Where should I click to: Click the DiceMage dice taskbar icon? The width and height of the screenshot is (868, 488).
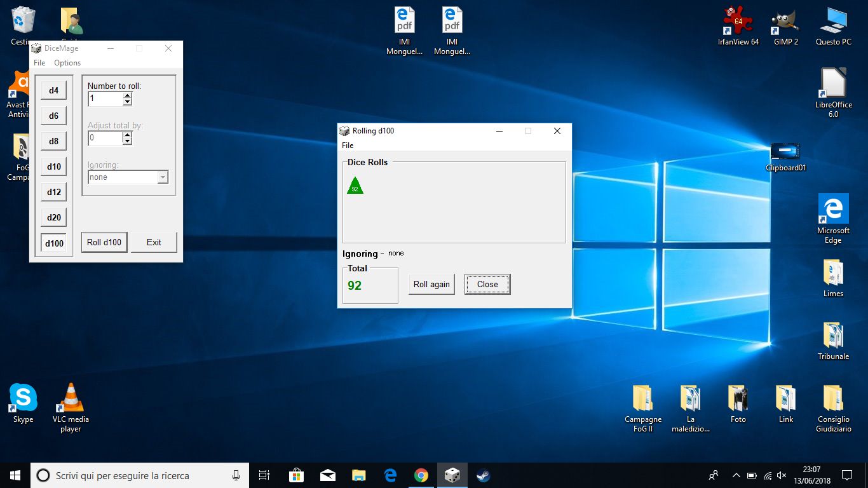point(452,475)
